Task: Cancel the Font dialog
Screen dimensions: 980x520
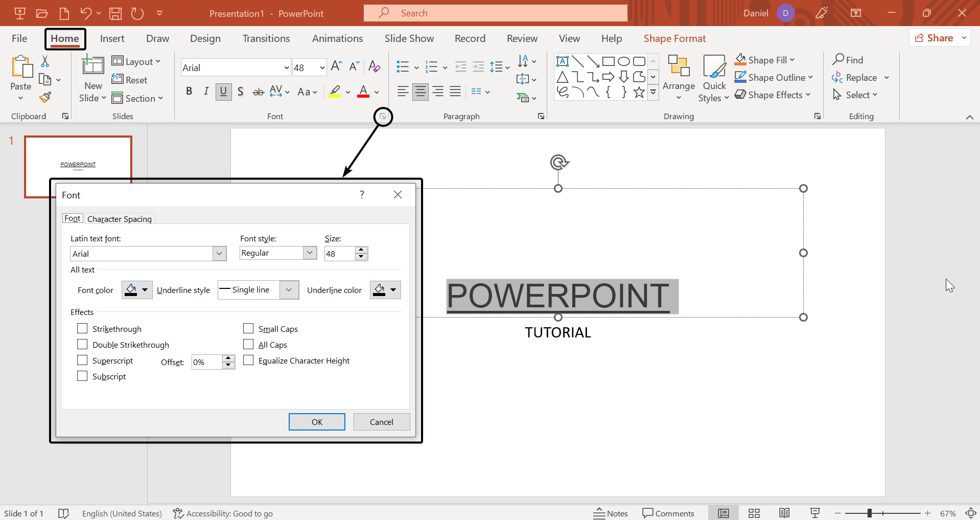Action: point(381,422)
